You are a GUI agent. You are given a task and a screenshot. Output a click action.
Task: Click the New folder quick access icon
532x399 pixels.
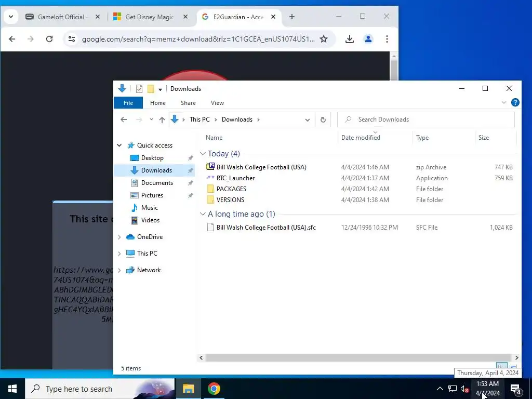(x=151, y=89)
